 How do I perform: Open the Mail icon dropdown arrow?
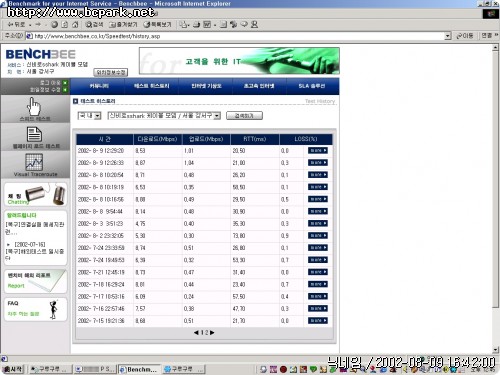click(x=189, y=25)
